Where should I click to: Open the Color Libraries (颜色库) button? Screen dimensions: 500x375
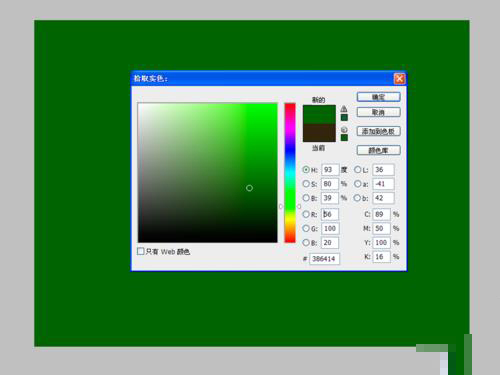coord(378,150)
